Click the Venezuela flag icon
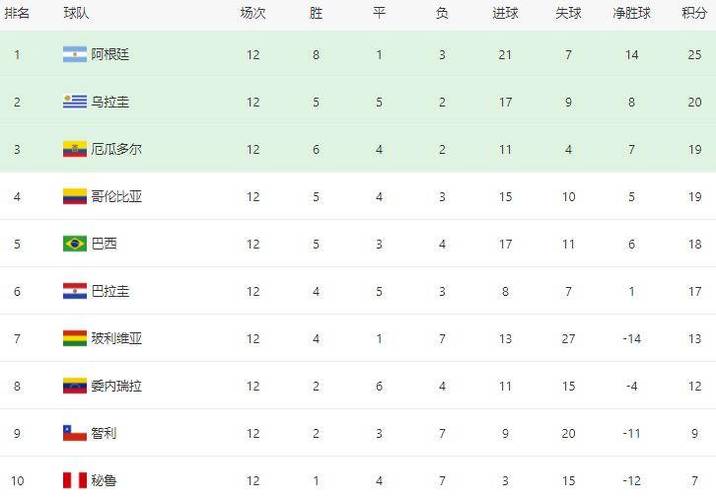Viewport: 716px width, 500px height. [75, 386]
